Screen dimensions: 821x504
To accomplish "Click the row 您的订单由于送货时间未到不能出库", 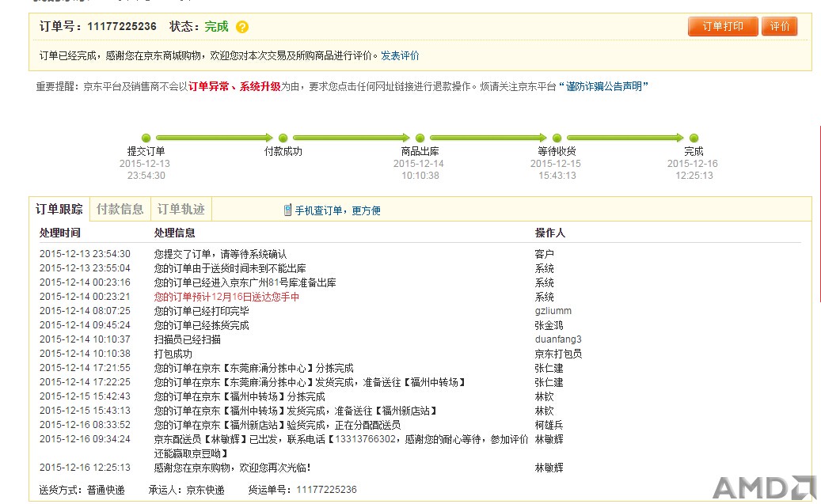I will pos(230,268).
